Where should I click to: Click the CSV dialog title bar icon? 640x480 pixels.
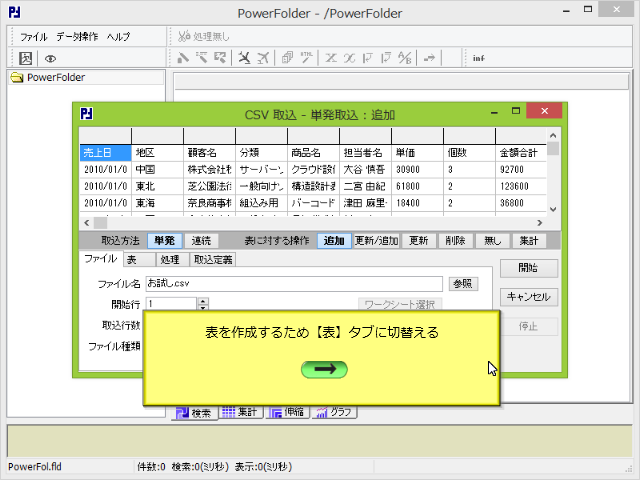point(88,113)
